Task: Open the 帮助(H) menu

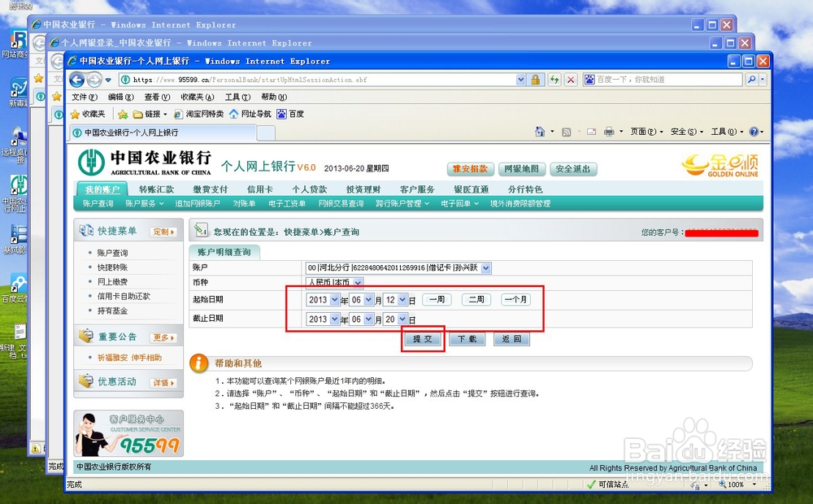Action: [274, 97]
